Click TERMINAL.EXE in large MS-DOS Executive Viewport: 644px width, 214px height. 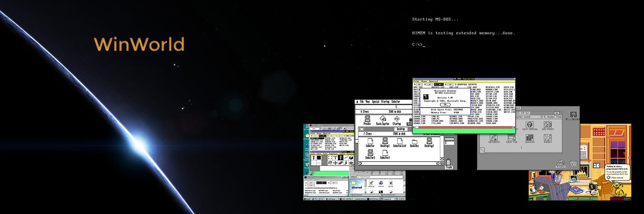pyautogui.click(x=494, y=109)
